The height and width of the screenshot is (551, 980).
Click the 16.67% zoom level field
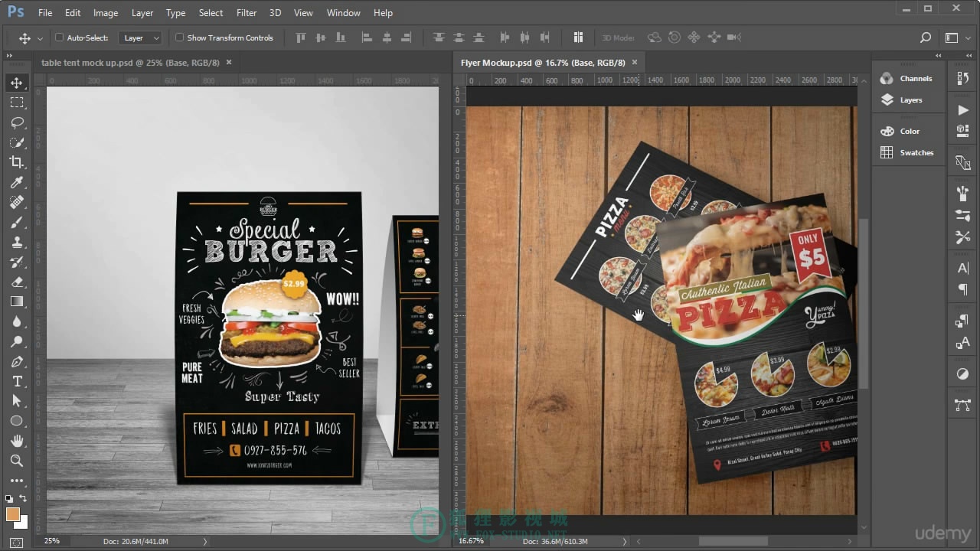472,541
